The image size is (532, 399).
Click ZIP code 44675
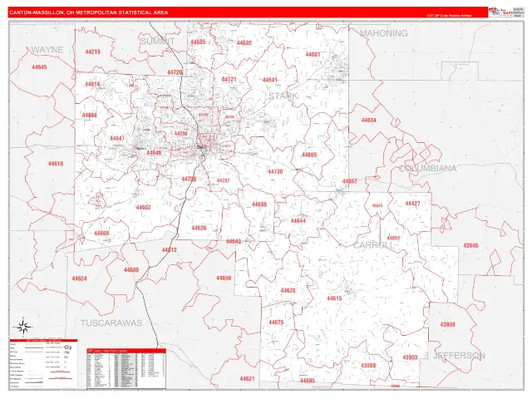(x=276, y=323)
